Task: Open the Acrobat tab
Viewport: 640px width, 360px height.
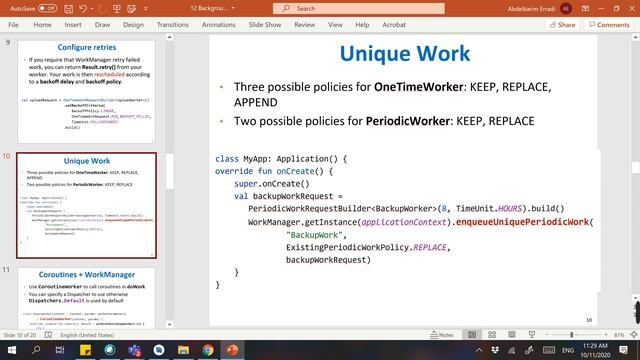Action: (394, 25)
